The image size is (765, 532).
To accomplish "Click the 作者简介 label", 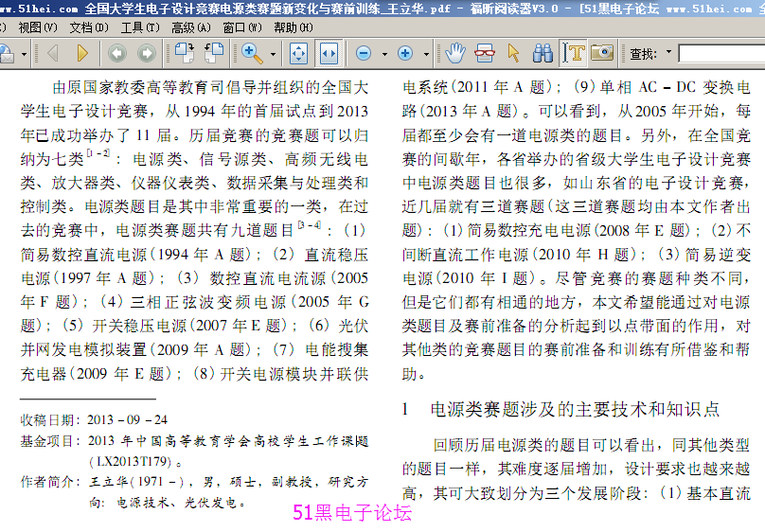I will coord(49,482).
